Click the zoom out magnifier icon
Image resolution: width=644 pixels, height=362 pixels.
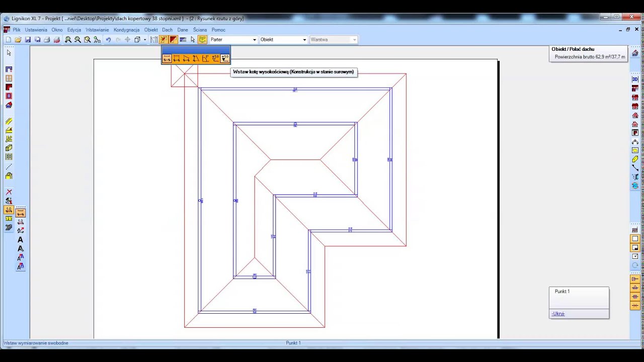pyautogui.click(x=77, y=40)
